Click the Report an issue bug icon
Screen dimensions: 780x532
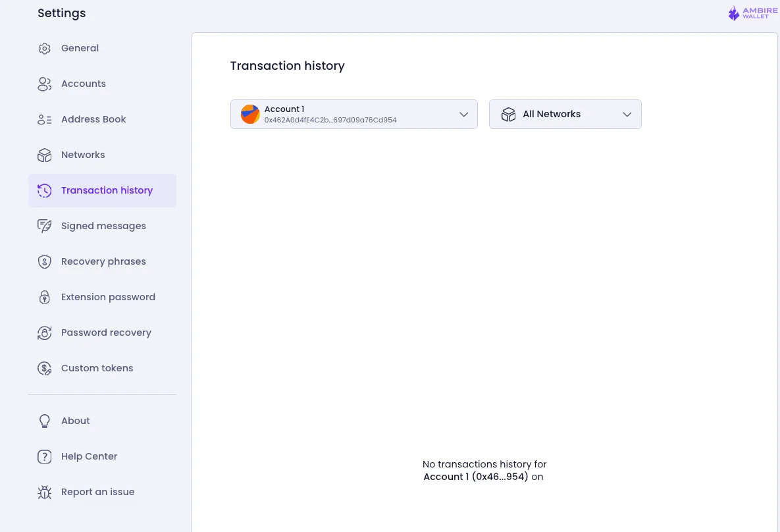44,492
